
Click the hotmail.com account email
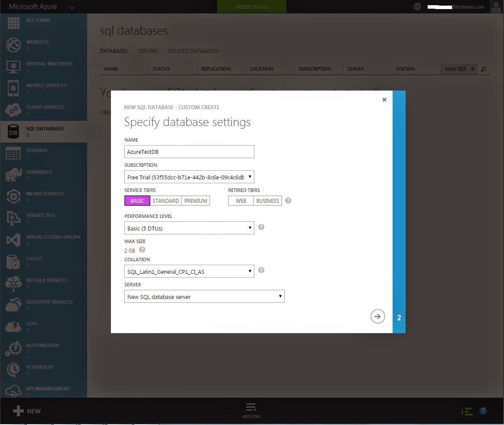456,7
